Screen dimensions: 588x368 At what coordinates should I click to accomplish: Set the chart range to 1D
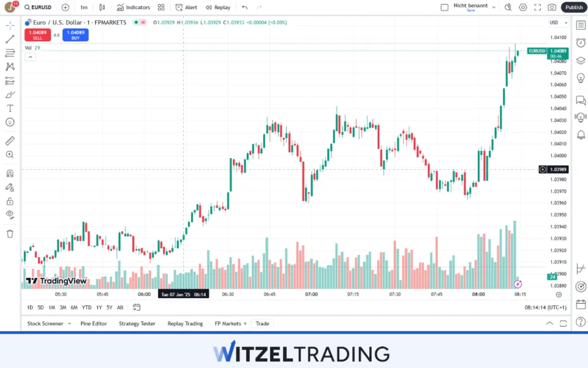coord(30,307)
